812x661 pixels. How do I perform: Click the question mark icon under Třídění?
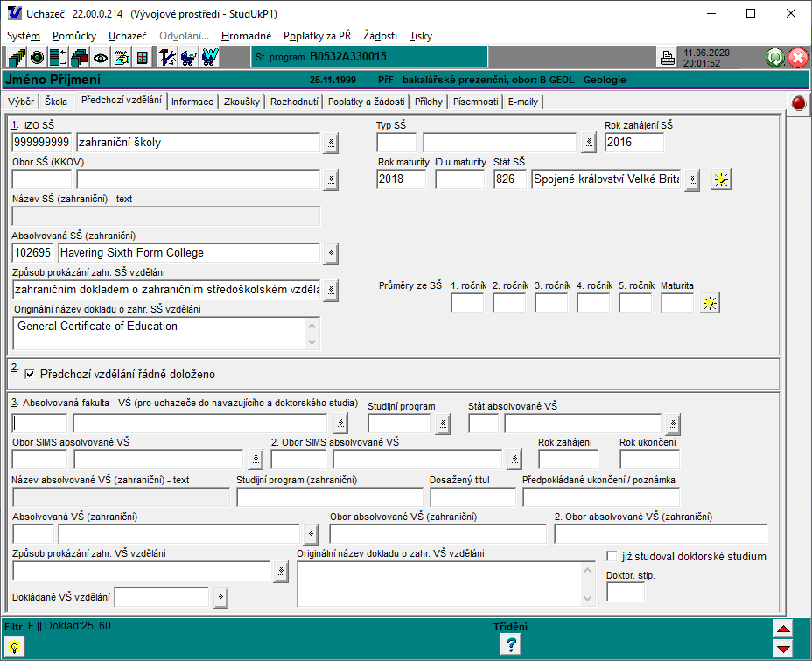tap(511, 645)
